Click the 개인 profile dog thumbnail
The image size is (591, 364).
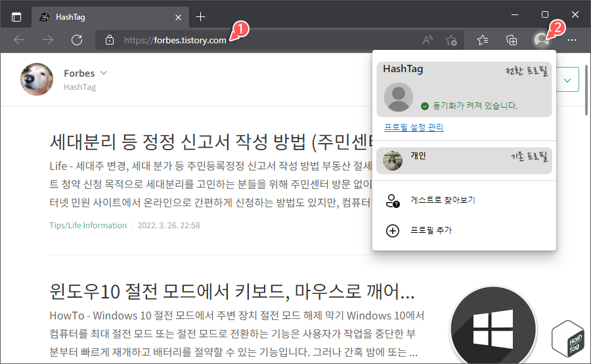click(393, 161)
